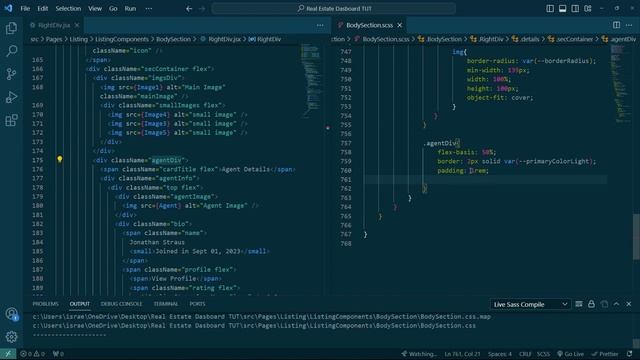Toggle output scroll lock
Screen dimensions: 640x360
coord(591,304)
